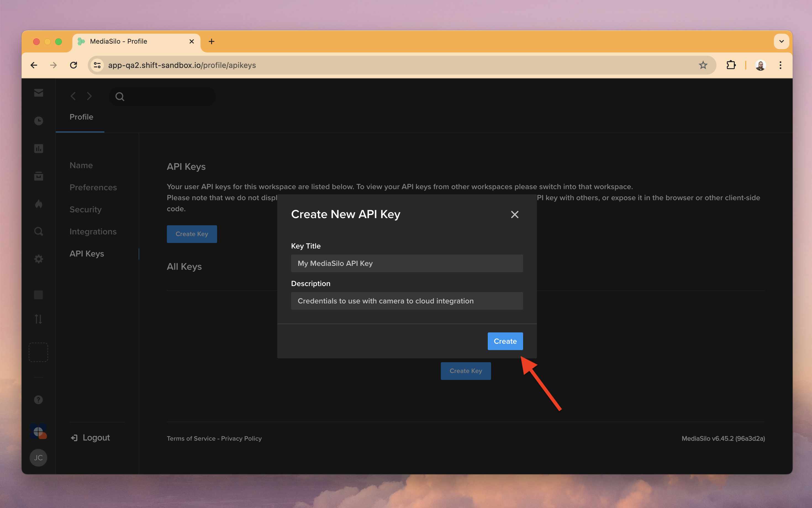Click the back navigation chevron above Profile
The width and height of the screenshot is (812, 508).
pyautogui.click(x=73, y=96)
